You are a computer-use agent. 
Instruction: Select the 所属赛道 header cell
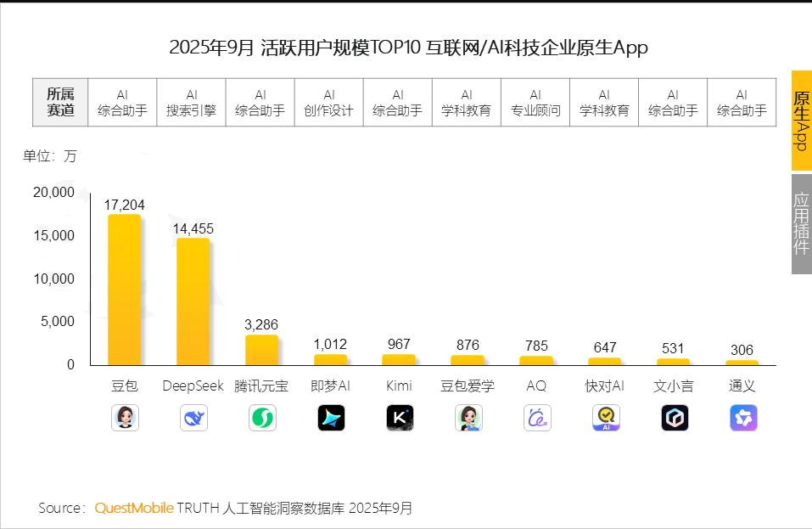tap(59, 102)
